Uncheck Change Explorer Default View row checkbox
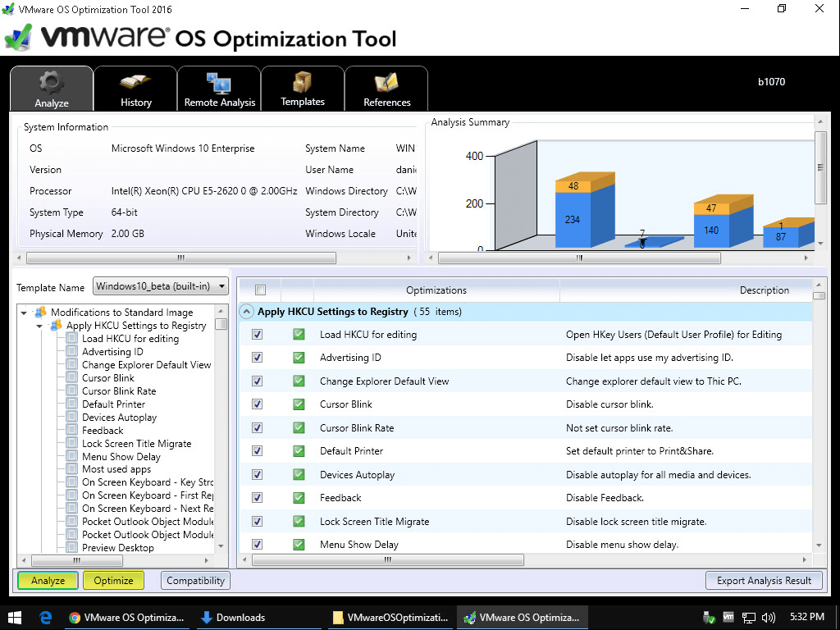Image resolution: width=840 pixels, height=630 pixels. click(257, 381)
